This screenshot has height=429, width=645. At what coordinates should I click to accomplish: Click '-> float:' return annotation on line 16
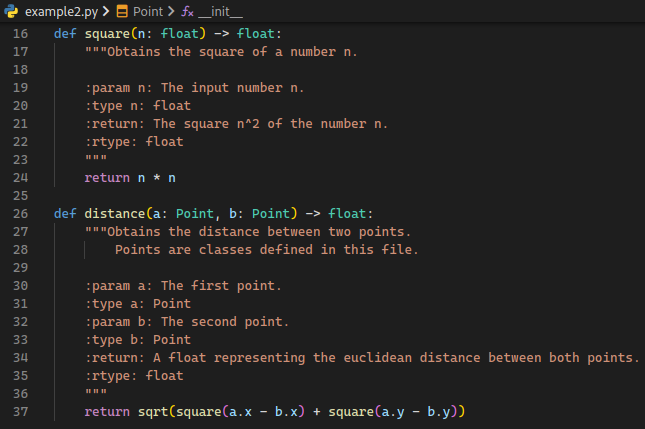pos(248,34)
